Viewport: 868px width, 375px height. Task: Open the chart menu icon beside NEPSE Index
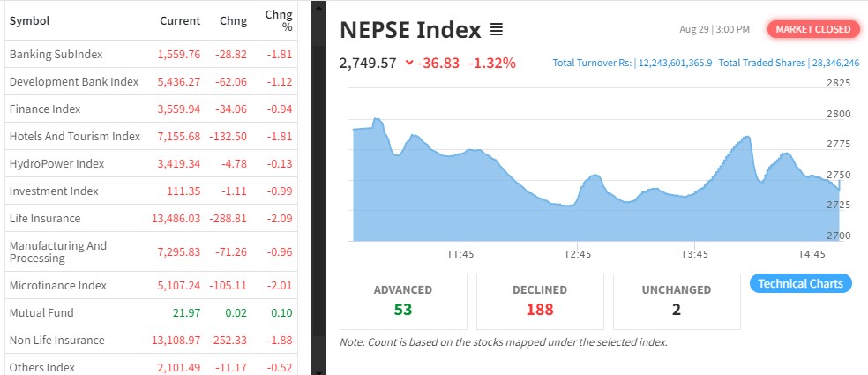[496, 30]
